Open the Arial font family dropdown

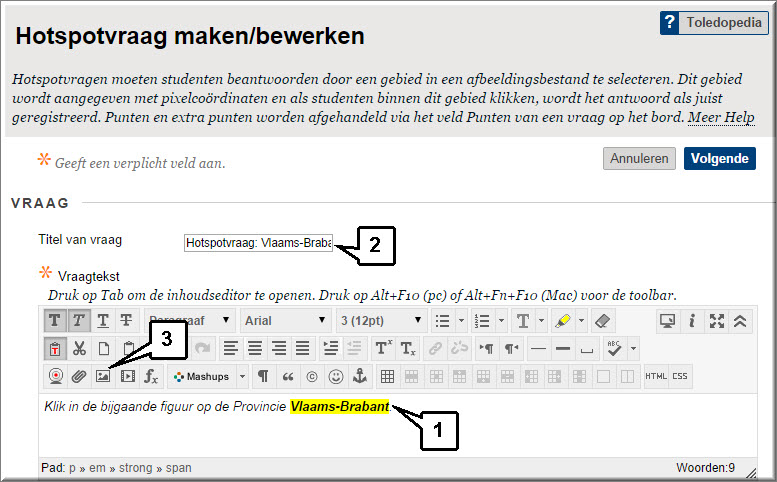coord(285,321)
